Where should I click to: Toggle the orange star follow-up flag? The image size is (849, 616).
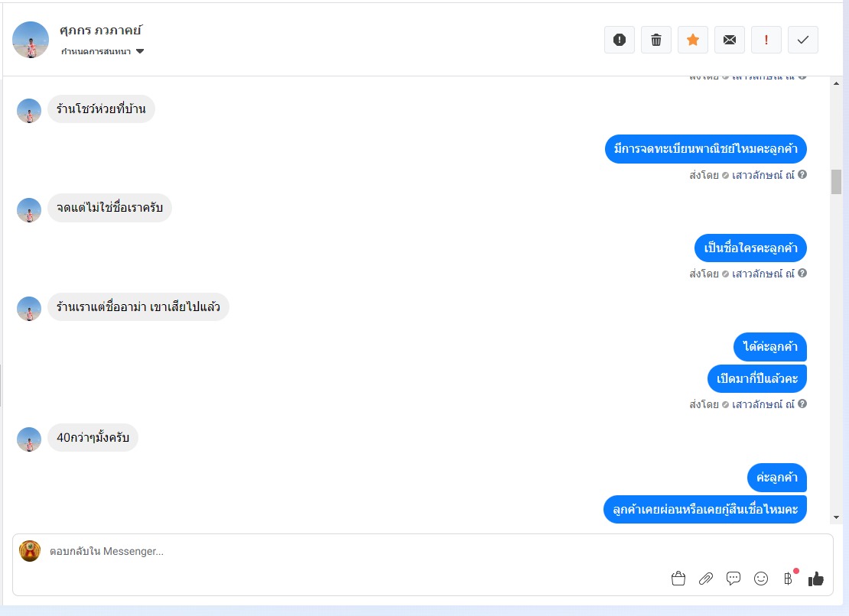(693, 40)
